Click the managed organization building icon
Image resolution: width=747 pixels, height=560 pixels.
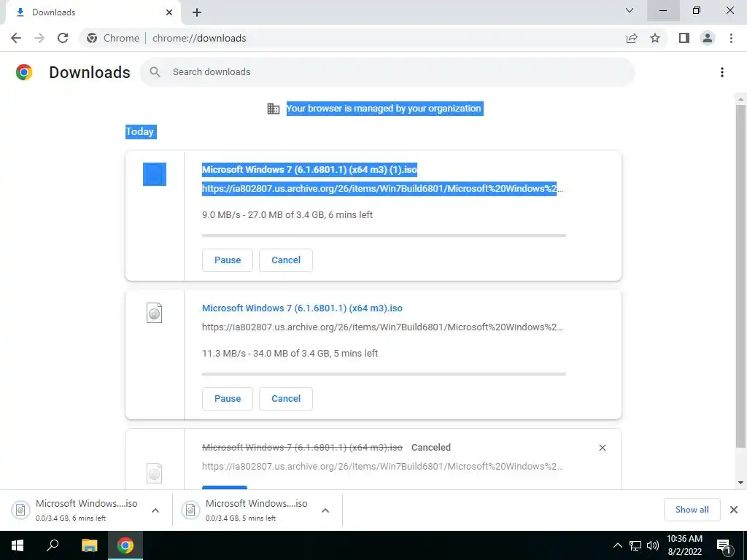point(273,109)
